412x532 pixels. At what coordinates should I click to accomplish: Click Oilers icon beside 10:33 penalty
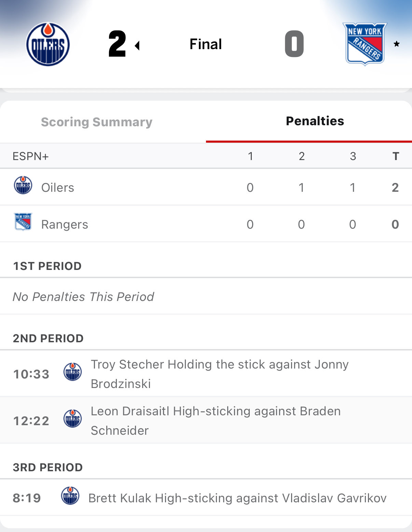coord(73,372)
